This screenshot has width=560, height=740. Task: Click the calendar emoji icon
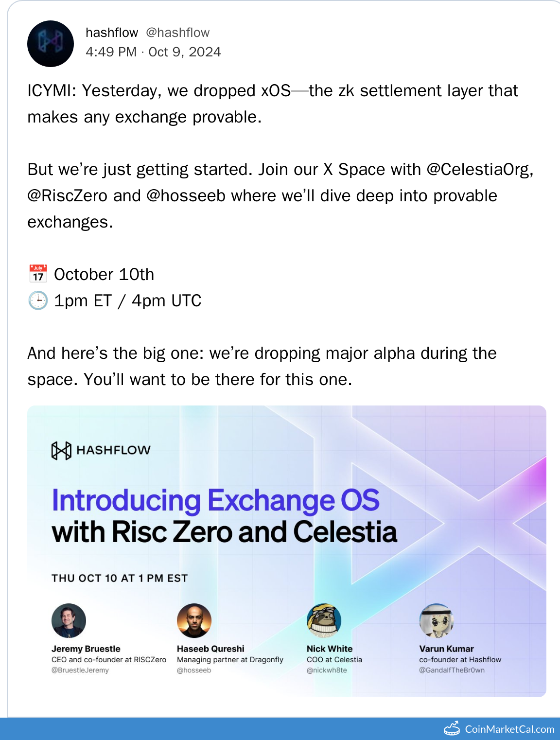click(x=38, y=274)
